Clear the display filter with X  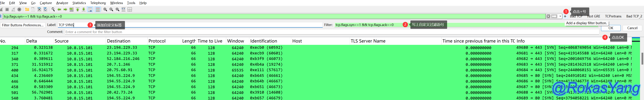tap(548, 16)
